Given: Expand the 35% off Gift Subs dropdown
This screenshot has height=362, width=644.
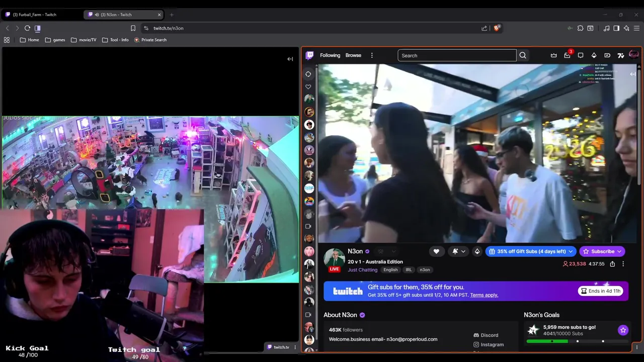Looking at the screenshot, I should tap(531, 251).
